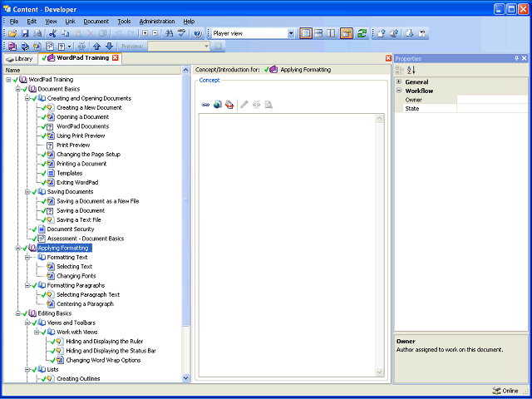Sort properties alphabetically with the A-Z icon
This screenshot has height=399, width=532.
[x=411, y=70]
